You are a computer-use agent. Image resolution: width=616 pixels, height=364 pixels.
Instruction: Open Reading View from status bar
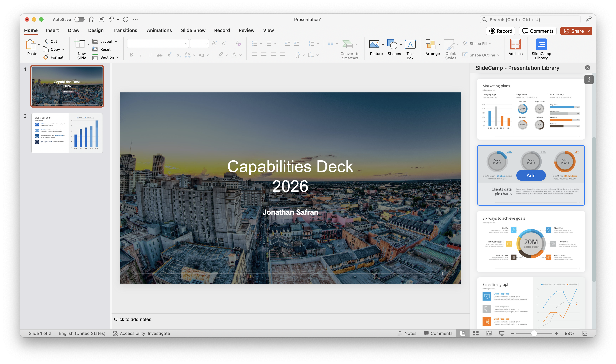488,333
